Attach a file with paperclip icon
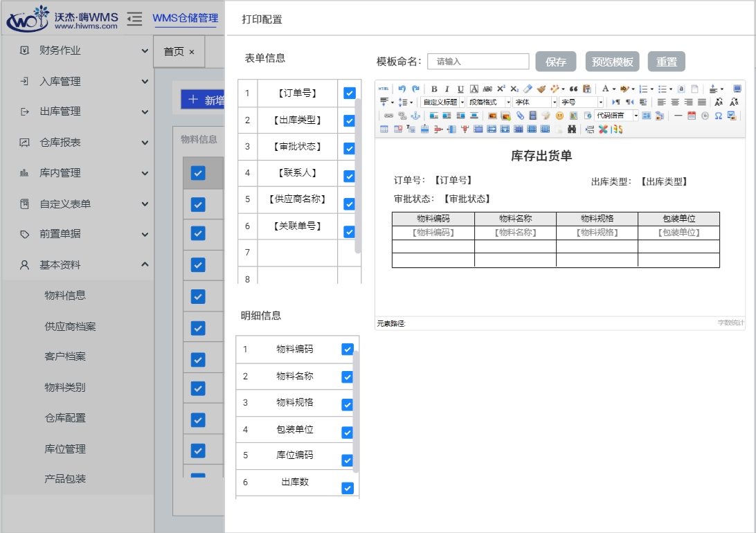 pyautogui.click(x=520, y=116)
